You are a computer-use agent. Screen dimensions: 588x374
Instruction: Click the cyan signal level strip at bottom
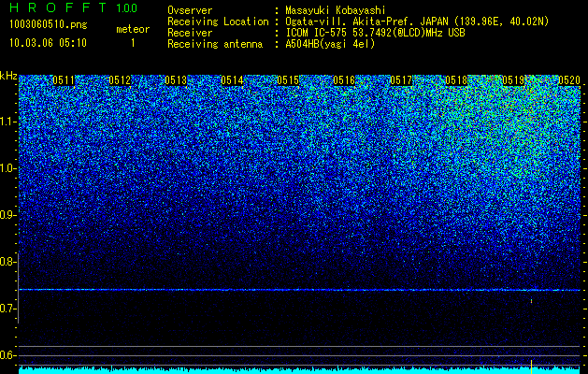pos(299,370)
